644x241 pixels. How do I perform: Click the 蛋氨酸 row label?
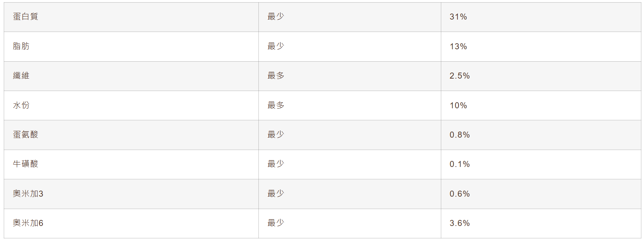pyautogui.click(x=26, y=135)
